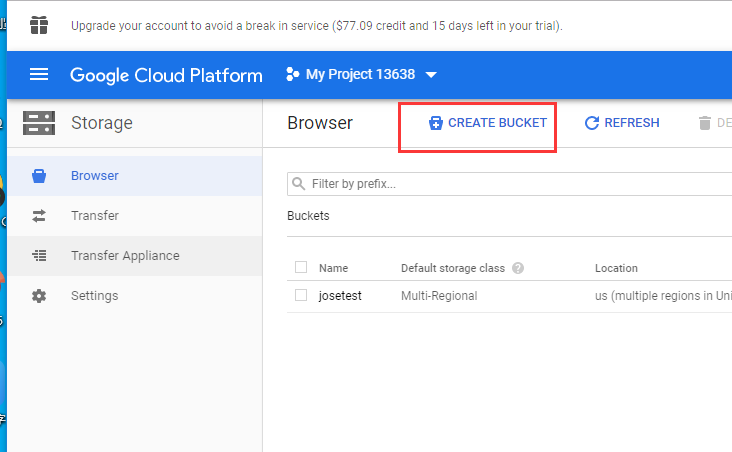The width and height of the screenshot is (732, 452).
Task: Expand project dropdown arrow
Action: [x=431, y=75]
